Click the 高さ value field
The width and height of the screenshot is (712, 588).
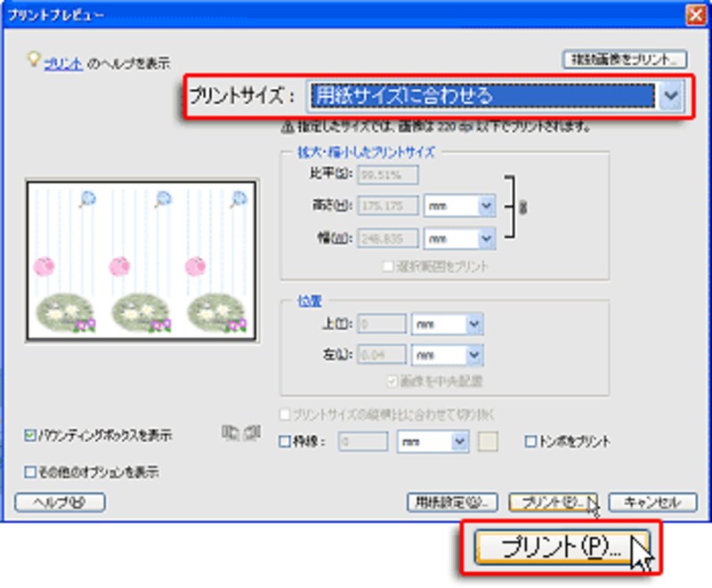[x=388, y=206]
